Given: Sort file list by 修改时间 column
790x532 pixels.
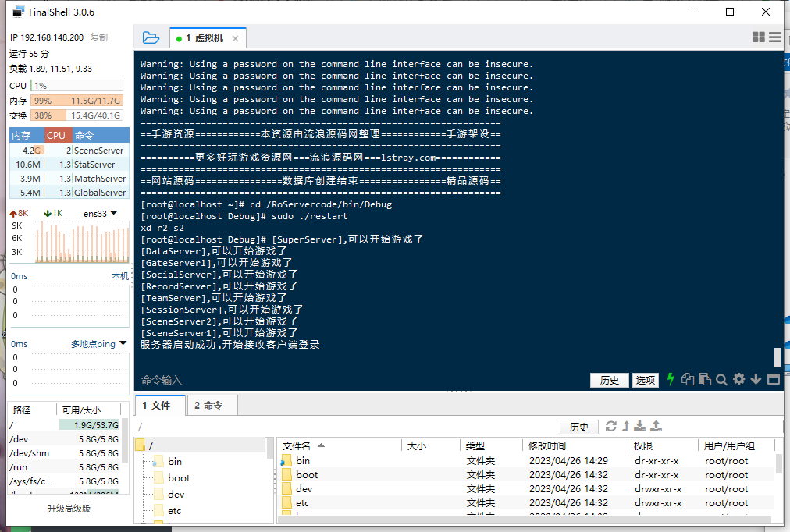Looking at the screenshot, I should click(x=575, y=445).
